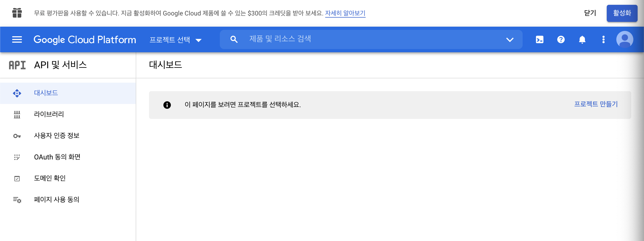
Task: Activate Cloud Shell terminal icon
Action: (x=539, y=40)
